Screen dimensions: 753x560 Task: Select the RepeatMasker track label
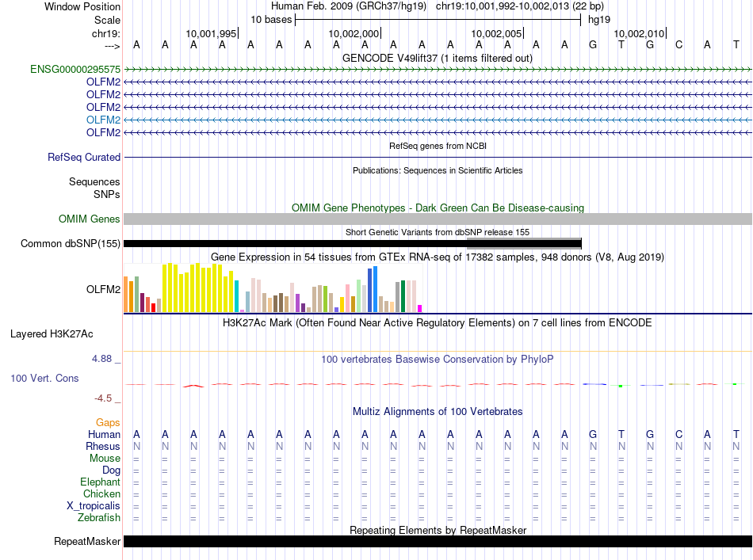pos(87,542)
